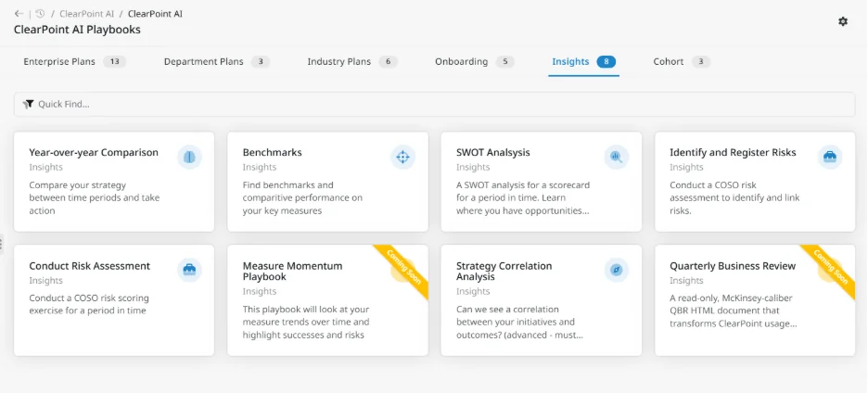
Task: Open the Year-over-year Comparison playbook title
Action: [94, 152]
